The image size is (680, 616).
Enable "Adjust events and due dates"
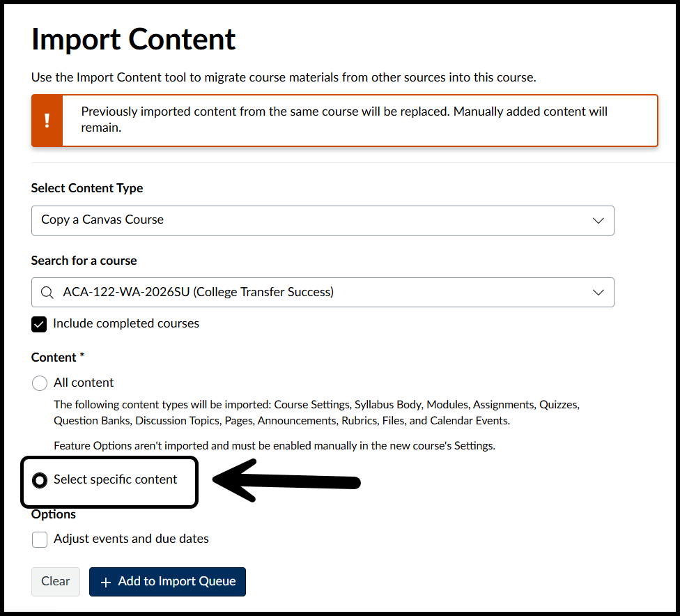coord(40,539)
